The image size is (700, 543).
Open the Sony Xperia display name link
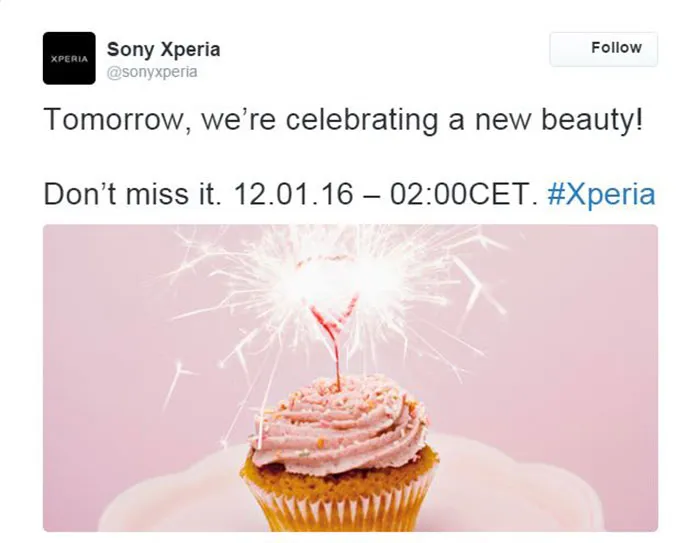tap(163, 49)
